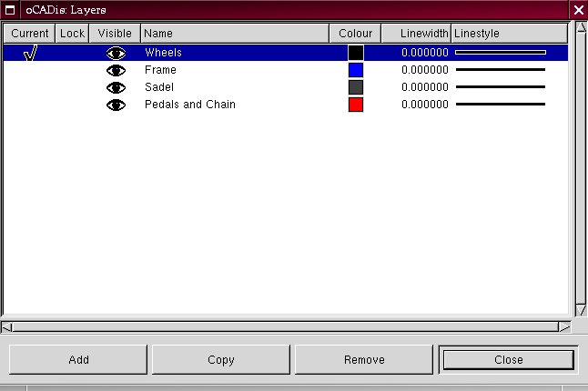The image size is (588, 391).
Task: Click the current-layer checkmark on Wheels
Action: point(30,53)
